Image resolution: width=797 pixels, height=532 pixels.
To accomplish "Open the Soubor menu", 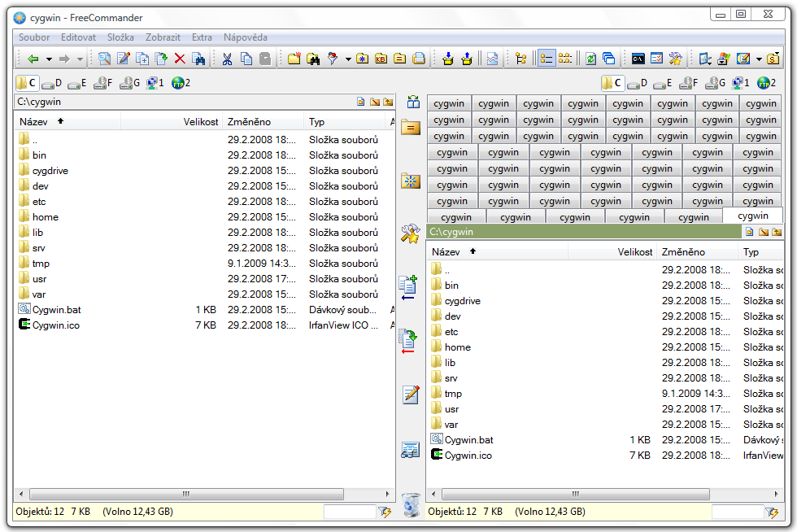I will click(34, 37).
